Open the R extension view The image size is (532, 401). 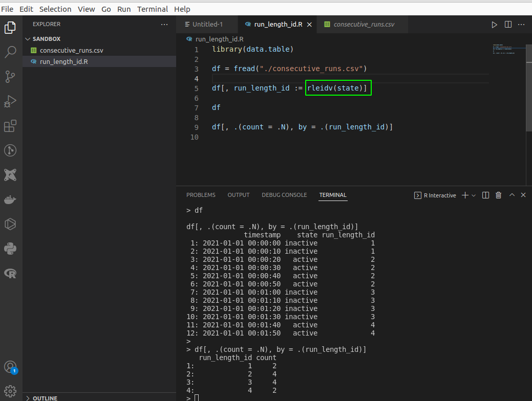click(x=10, y=273)
